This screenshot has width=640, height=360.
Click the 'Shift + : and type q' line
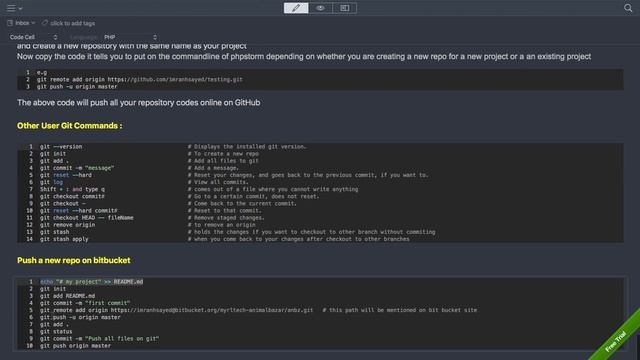[x=72, y=189]
